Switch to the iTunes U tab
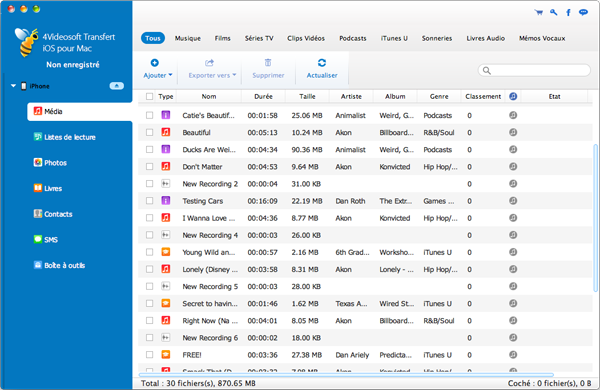The height and width of the screenshot is (390, 600). click(394, 38)
